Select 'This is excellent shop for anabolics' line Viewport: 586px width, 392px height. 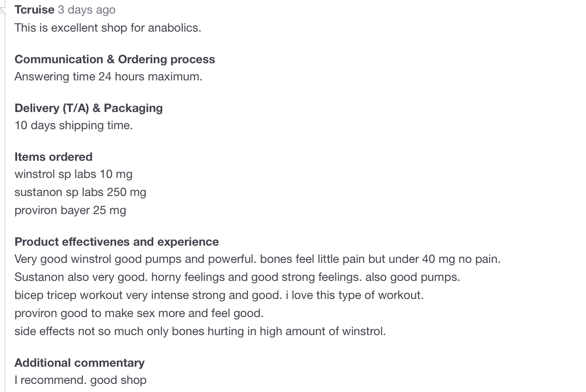pos(108,28)
